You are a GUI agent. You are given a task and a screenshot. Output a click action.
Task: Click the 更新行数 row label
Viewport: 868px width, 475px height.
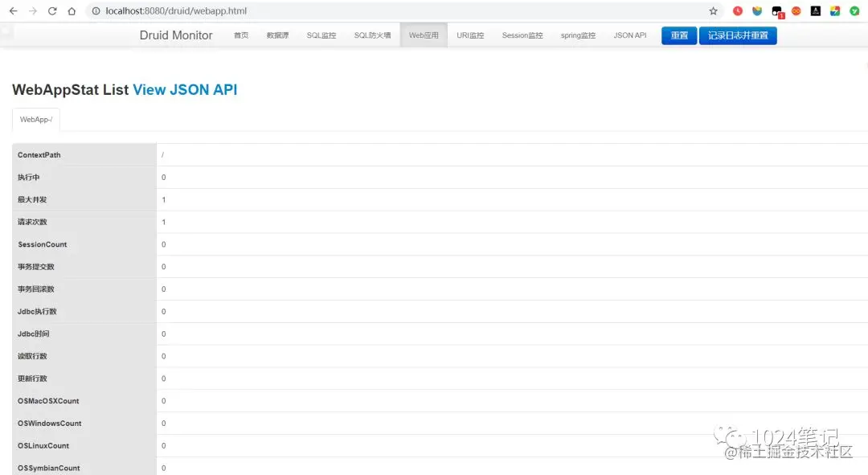click(x=32, y=379)
